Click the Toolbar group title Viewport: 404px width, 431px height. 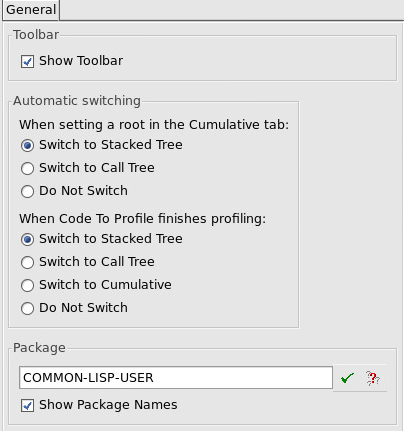tap(36, 35)
